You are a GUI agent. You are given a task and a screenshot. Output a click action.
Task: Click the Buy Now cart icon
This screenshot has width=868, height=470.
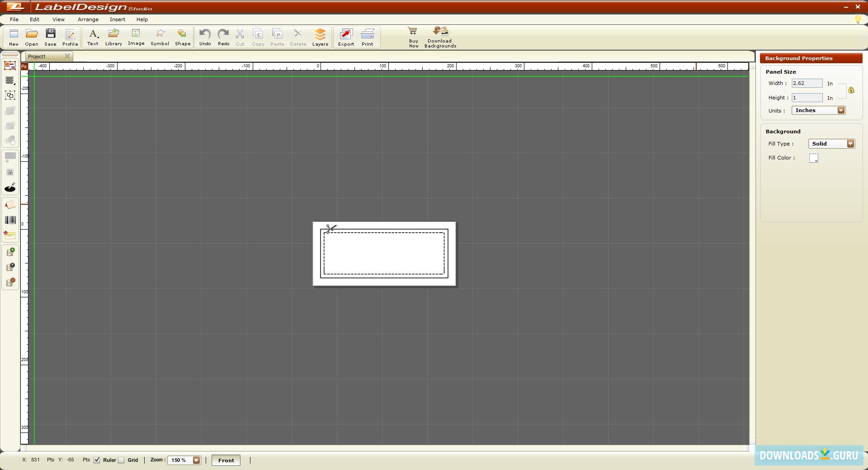pyautogui.click(x=413, y=37)
